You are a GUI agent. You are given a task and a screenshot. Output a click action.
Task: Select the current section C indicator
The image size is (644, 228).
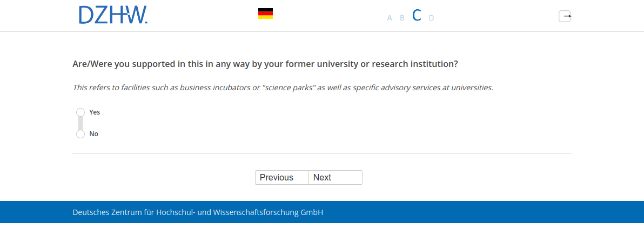[x=417, y=16]
